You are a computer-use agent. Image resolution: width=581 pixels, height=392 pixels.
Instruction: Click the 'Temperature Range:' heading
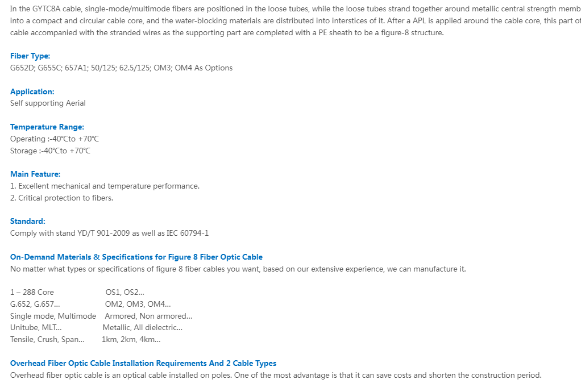point(47,127)
